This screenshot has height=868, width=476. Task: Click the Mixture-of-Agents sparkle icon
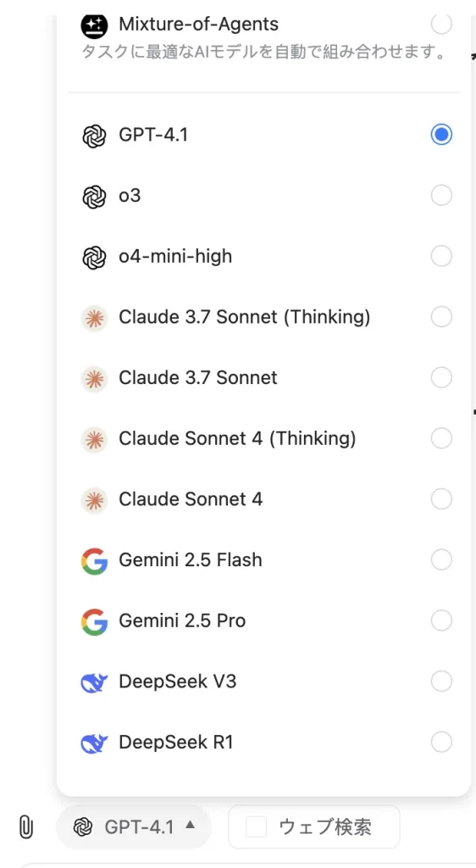pyautogui.click(x=94, y=25)
